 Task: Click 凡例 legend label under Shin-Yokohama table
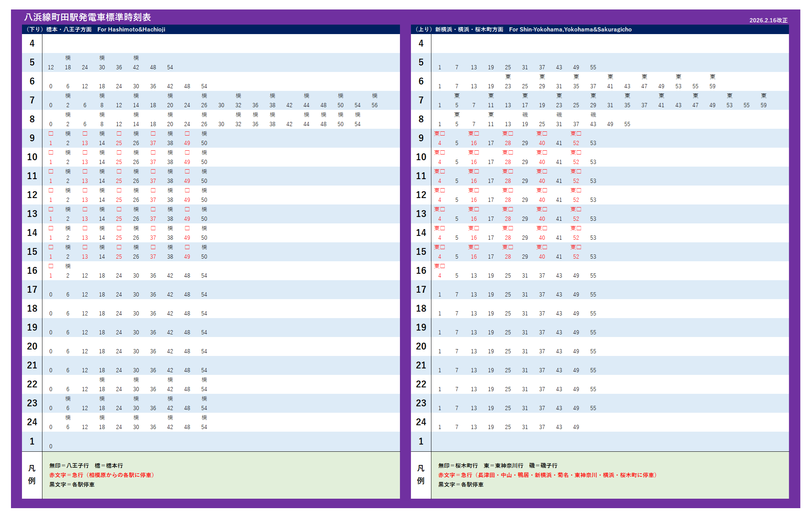point(421,474)
